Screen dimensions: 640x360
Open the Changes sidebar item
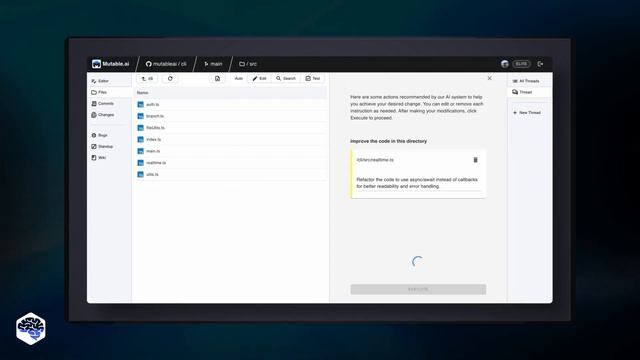click(109, 115)
